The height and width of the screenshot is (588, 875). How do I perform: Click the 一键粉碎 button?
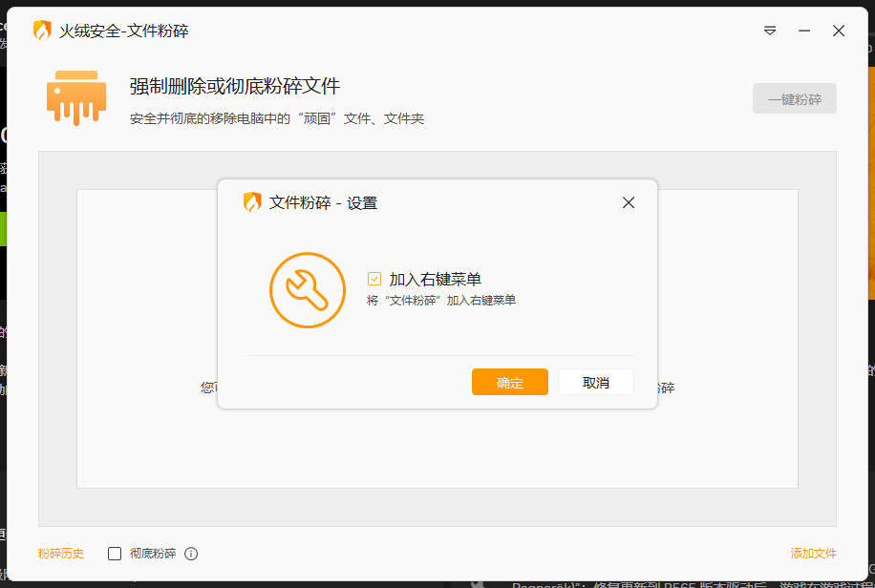pyautogui.click(x=794, y=98)
